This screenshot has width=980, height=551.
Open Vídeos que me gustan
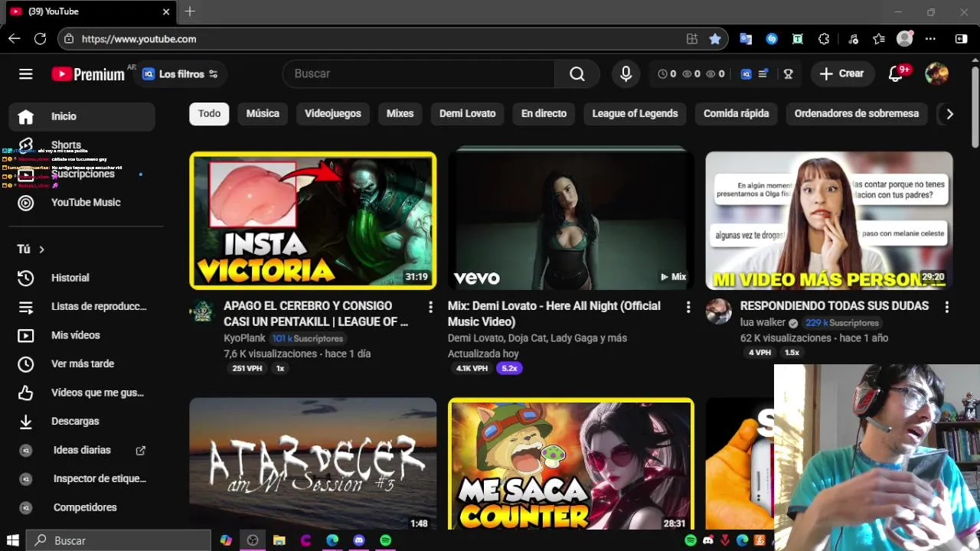click(x=82, y=393)
